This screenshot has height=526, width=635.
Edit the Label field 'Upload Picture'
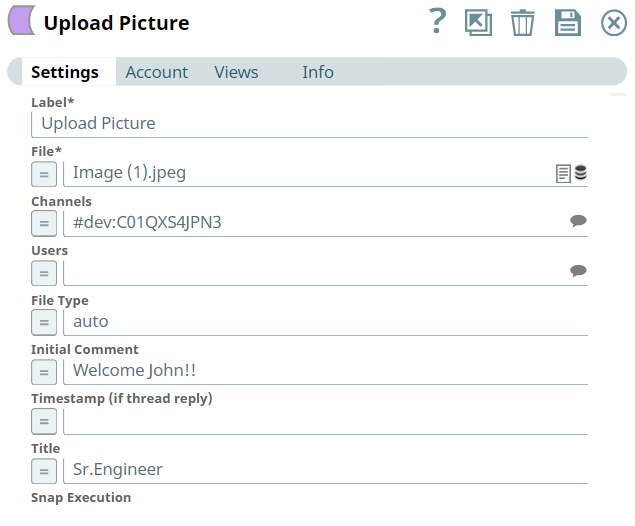[x=309, y=124]
